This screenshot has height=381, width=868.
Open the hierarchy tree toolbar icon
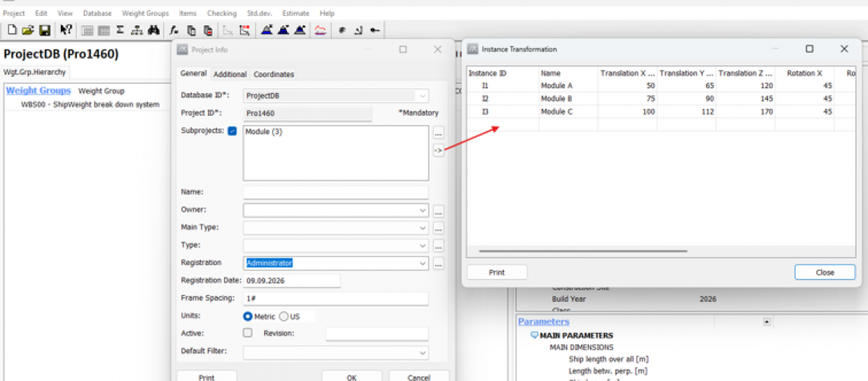point(137,30)
